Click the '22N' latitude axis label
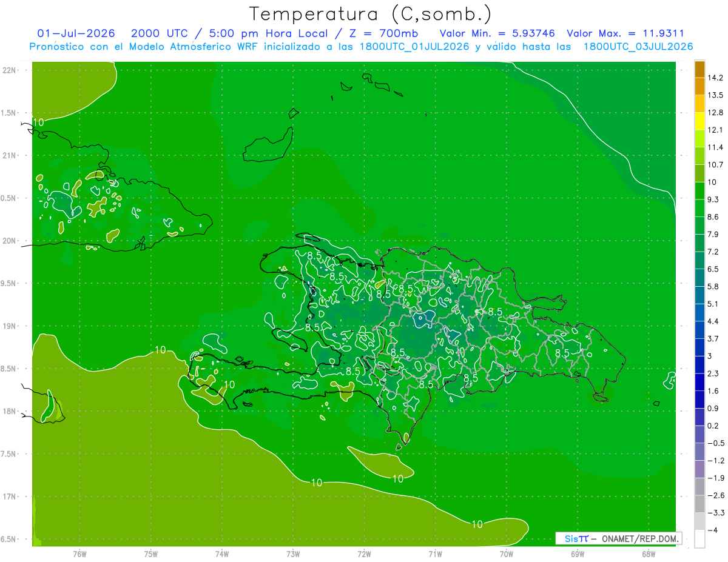 click(x=9, y=70)
